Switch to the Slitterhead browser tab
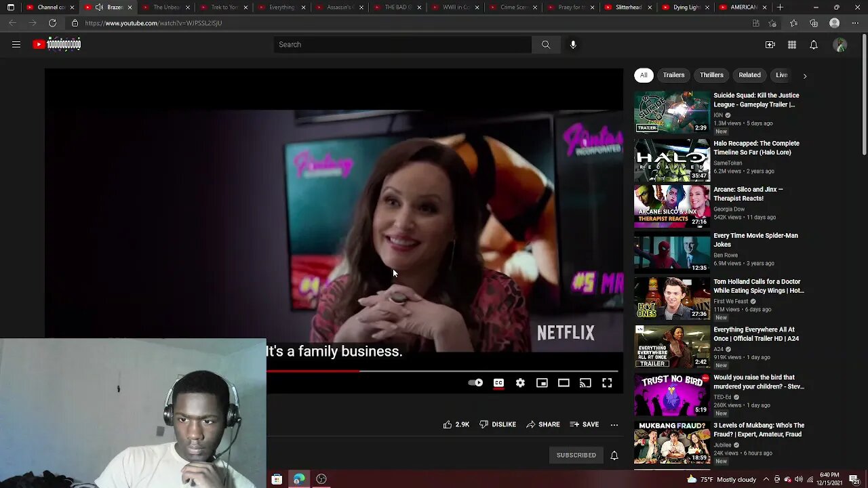Image resolution: width=868 pixels, height=488 pixels. 627,7
